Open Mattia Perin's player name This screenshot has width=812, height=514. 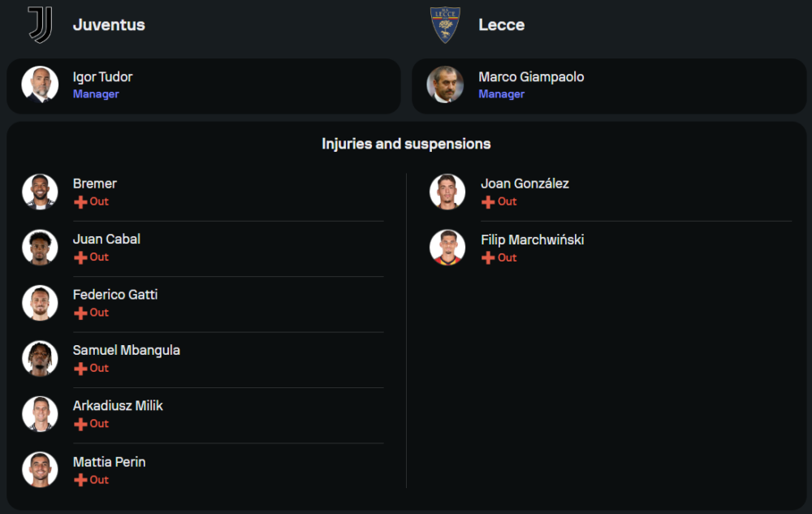[x=109, y=462]
